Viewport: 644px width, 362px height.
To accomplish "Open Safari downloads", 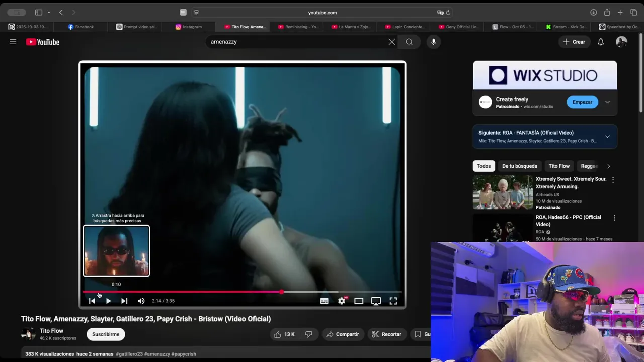I will click(x=594, y=12).
